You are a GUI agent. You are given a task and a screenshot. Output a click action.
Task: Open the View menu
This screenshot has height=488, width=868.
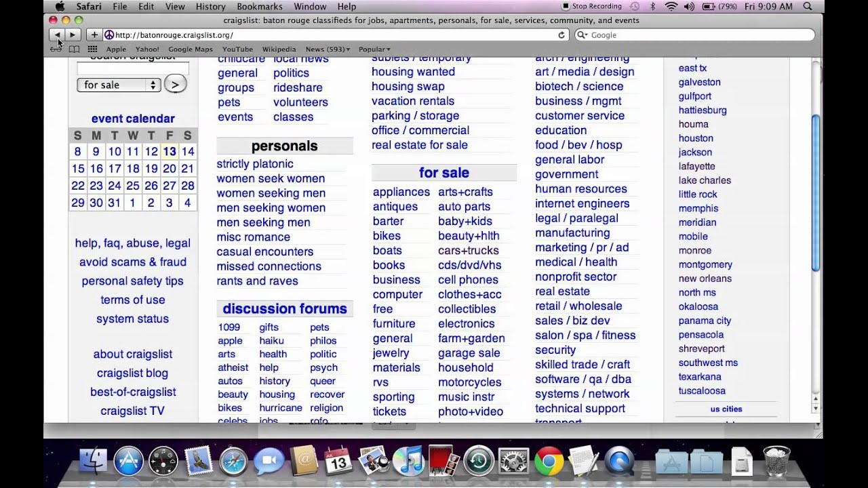(175, 6)
